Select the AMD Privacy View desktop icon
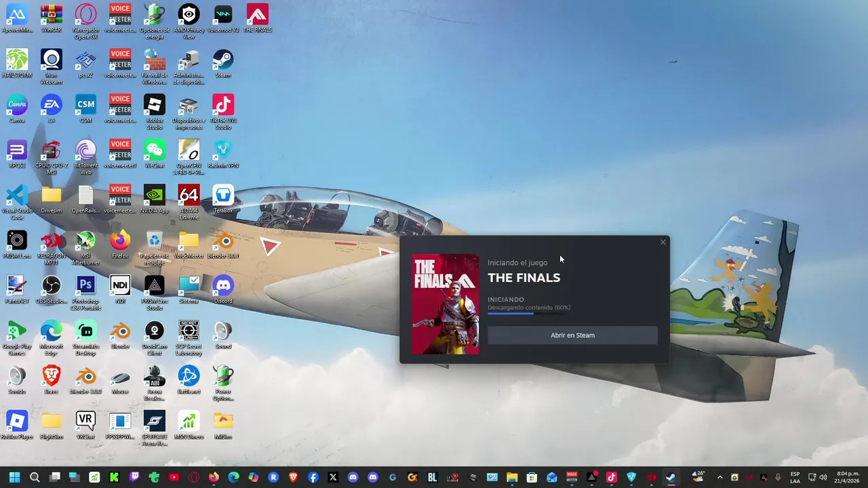This screenshot has height=488, width=868. [189, 22]
